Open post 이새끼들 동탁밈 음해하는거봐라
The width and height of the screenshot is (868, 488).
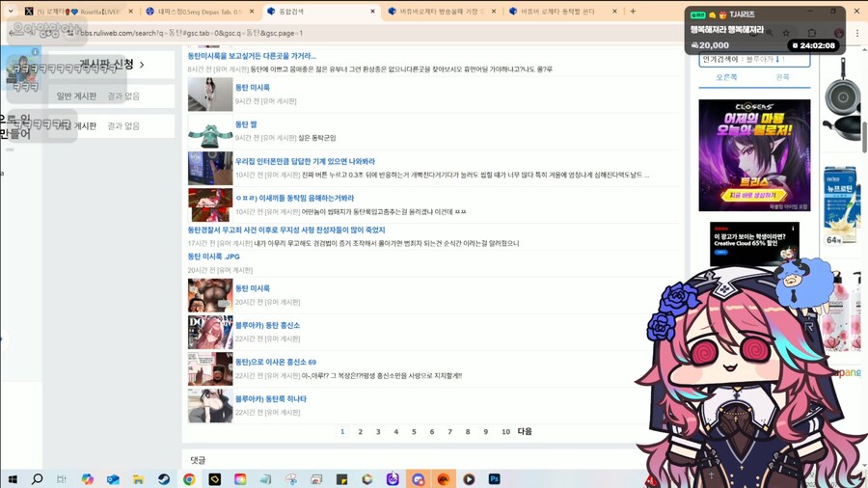tap(294, 198)
